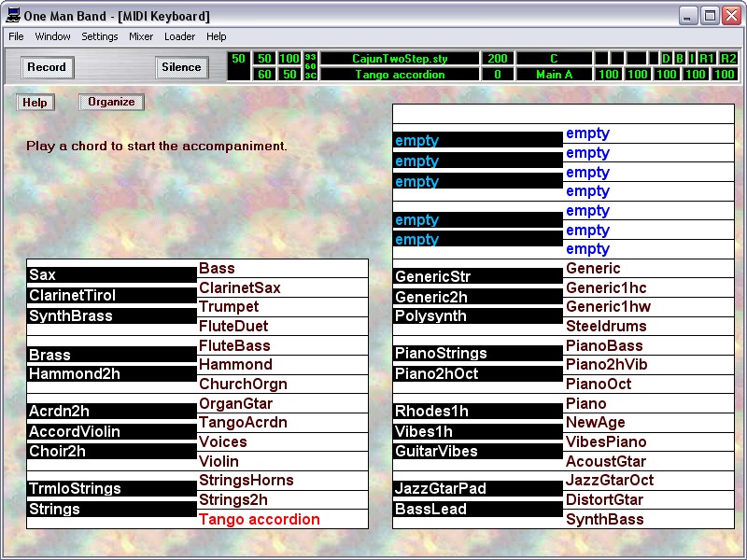Click the Organize button
This screenshot has height=560, width=747.
(x=111, y=102)
